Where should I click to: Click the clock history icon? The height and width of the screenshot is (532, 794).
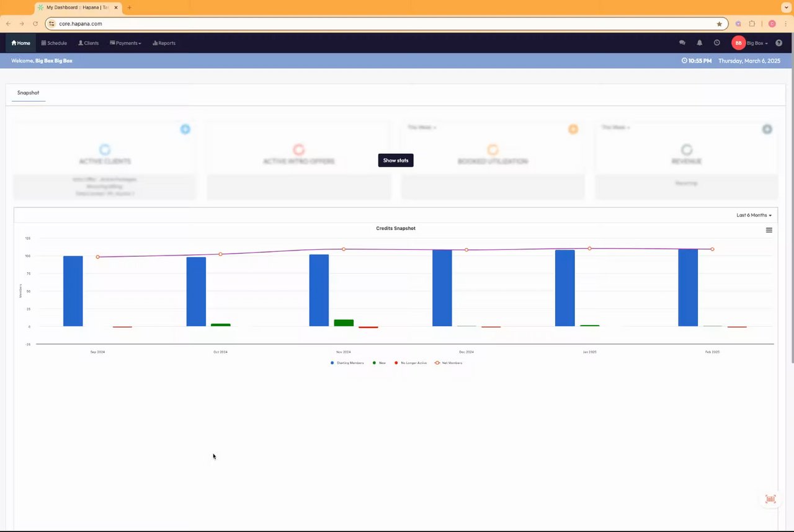(717, 43)
